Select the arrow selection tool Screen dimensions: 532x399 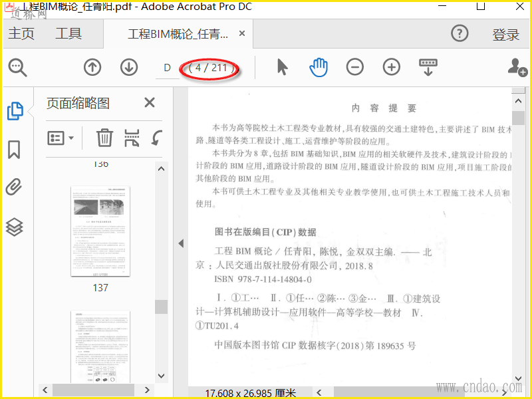[282, 67]
